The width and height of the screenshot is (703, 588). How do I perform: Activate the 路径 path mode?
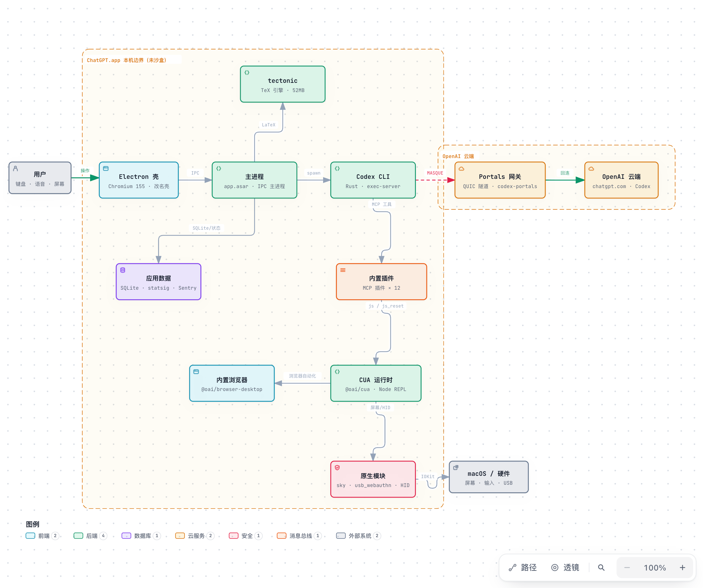[522, 568]
